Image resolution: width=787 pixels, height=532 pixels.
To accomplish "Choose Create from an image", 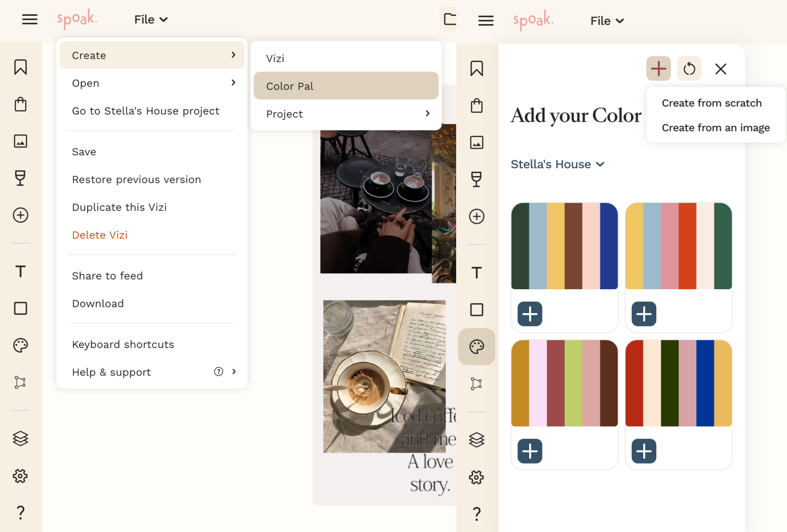I will point(715,128).
